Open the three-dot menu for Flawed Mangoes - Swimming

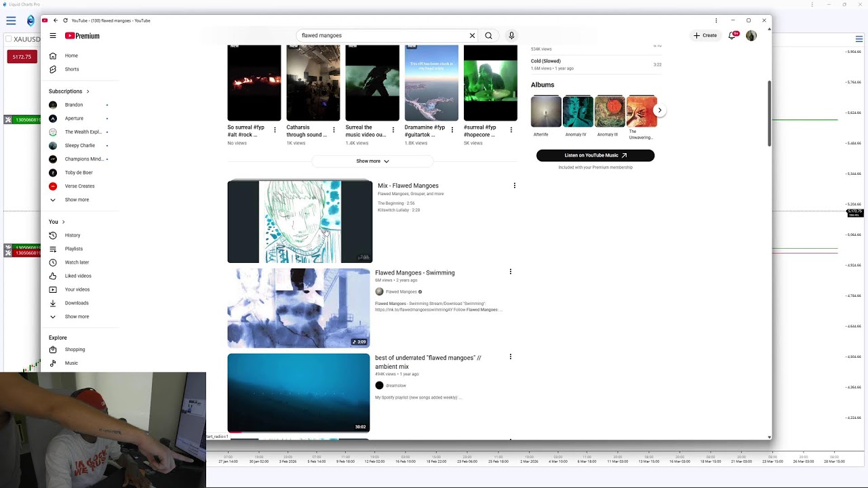(510, 272)
